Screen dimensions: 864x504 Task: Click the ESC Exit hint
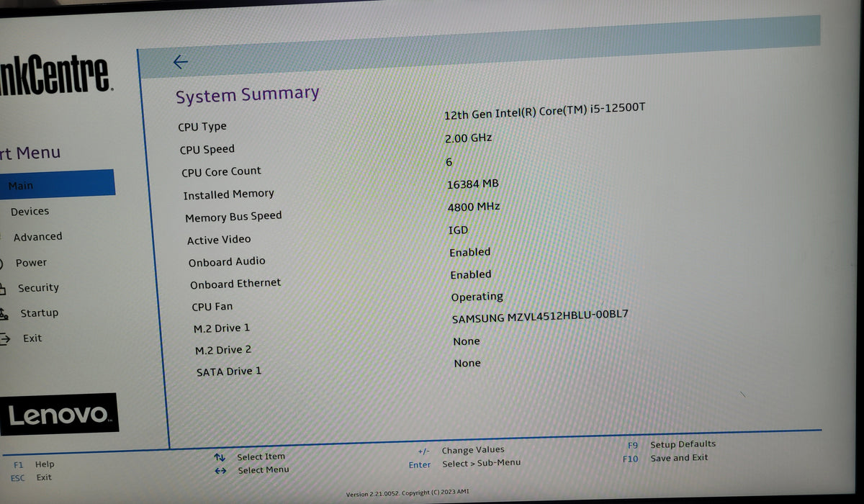pyautogui.click(x=31, y=477)
